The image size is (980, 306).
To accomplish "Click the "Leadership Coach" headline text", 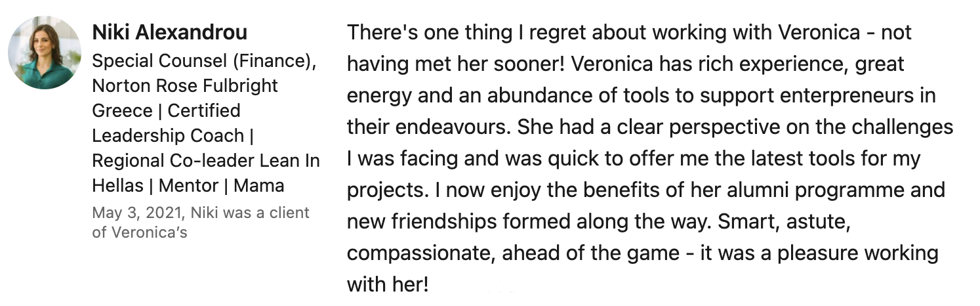I will (167, 136).
